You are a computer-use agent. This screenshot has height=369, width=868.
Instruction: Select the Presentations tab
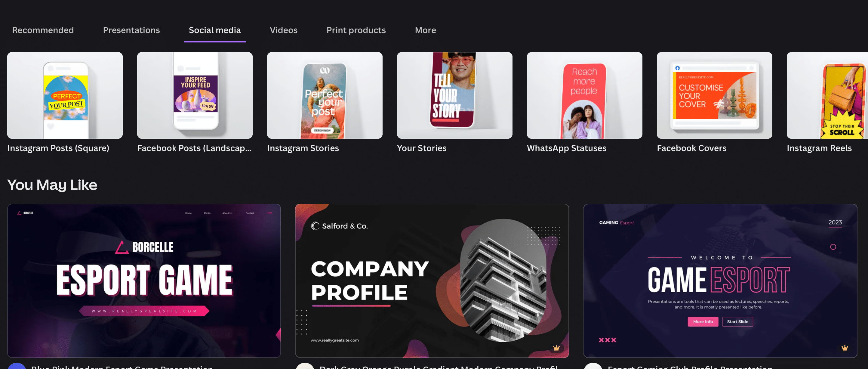(x=131, y=30)
